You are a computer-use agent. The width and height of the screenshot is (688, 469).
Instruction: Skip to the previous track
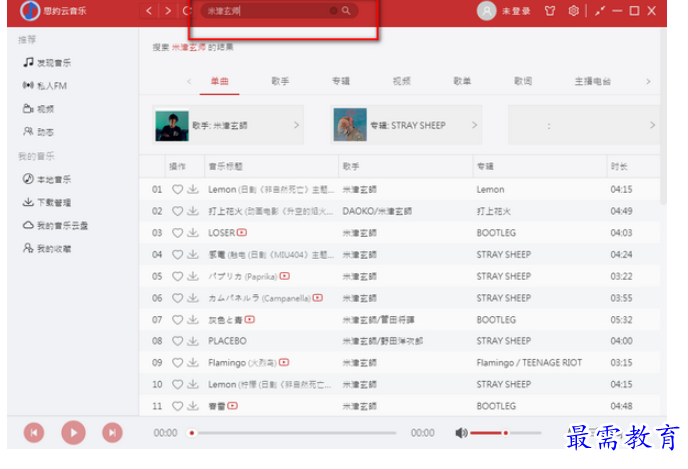[34, 433]
